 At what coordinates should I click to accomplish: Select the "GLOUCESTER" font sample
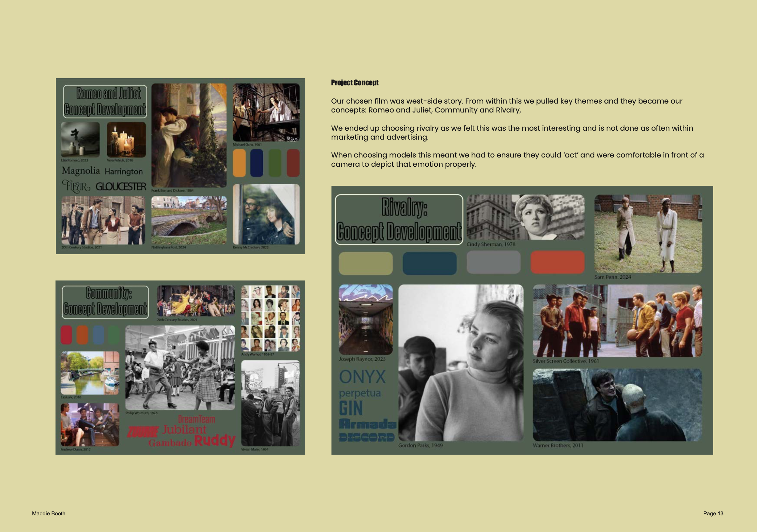(x=121, y=186)
